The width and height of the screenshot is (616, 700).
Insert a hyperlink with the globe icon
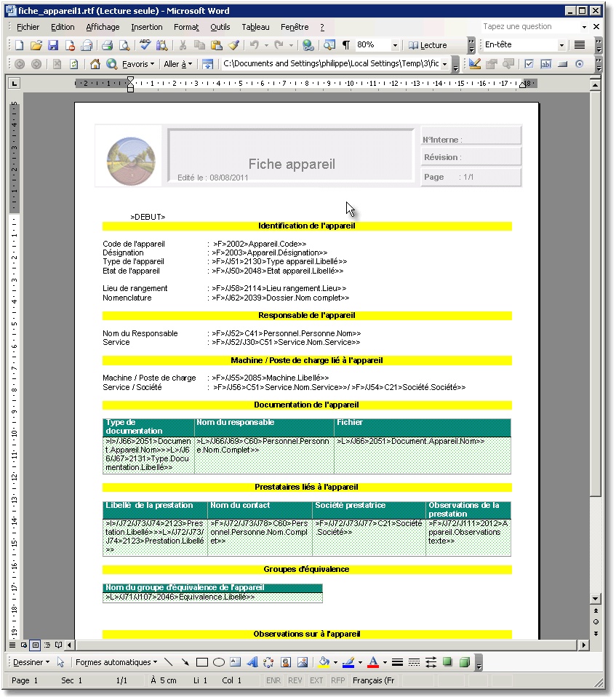pyautogui.click(x=308, y=45)
